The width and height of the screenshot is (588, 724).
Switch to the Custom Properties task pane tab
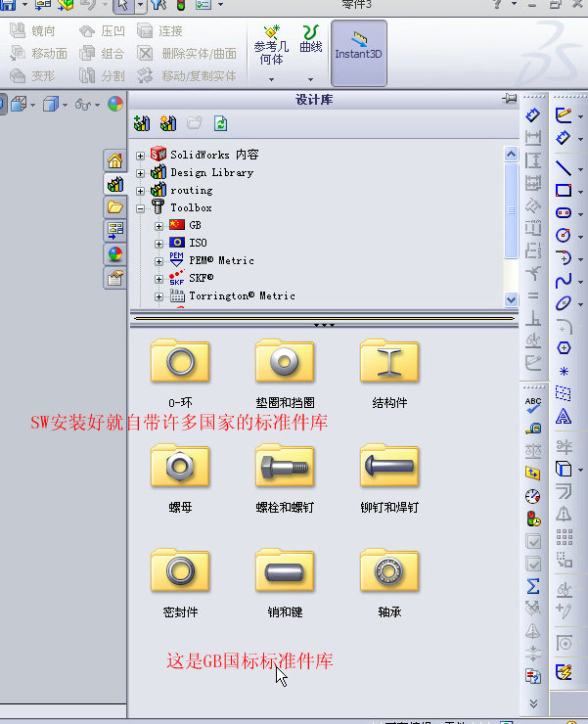tap(115, 278)
